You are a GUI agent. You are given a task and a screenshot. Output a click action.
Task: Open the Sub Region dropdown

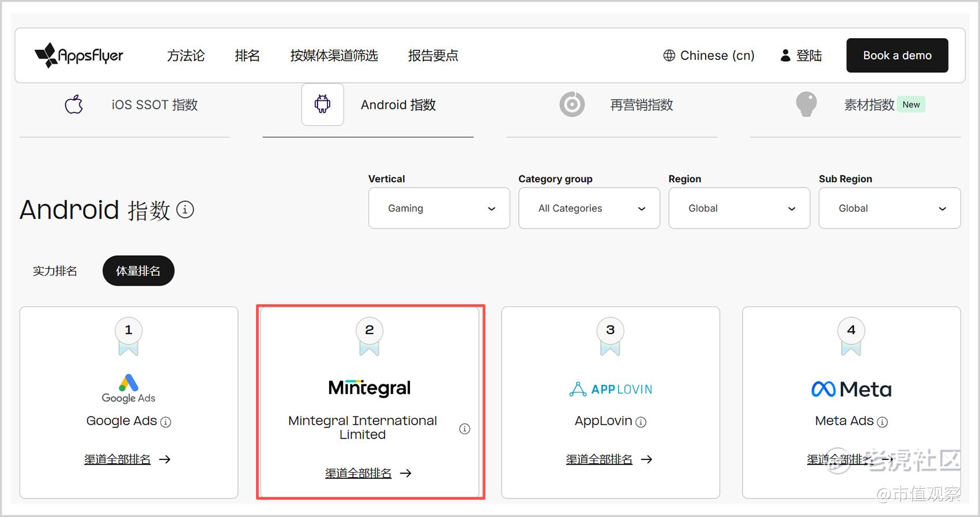pos(889,208)
